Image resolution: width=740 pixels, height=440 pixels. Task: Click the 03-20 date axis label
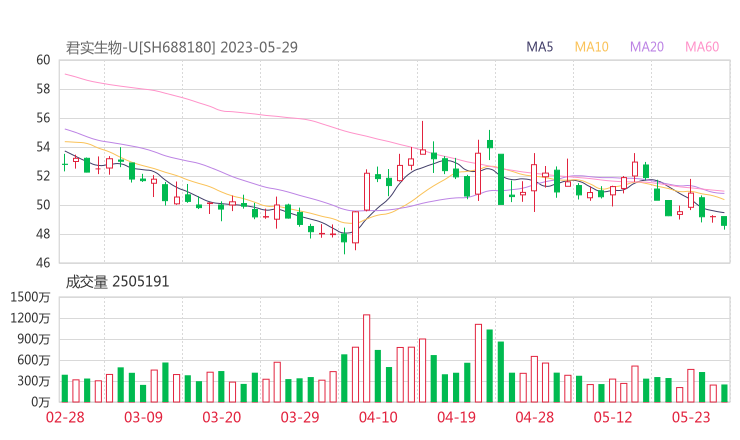tap(222, 417)
